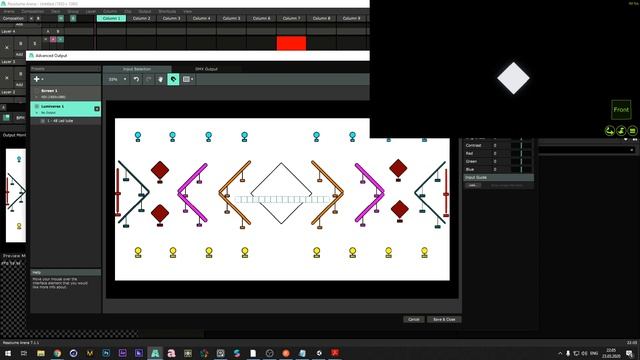The height and width of the screenshot is (360, 640).
Task: Open the Shortcuts menu
Action: pyautogui.click(x=167, y=11)
